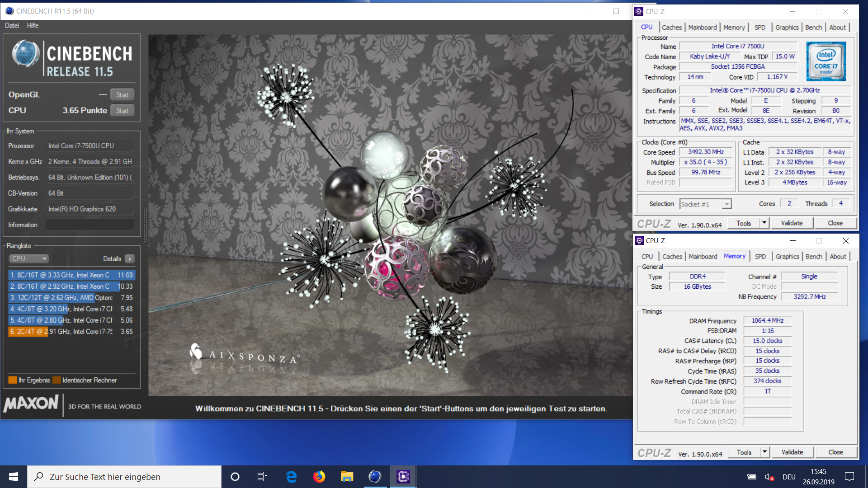The image size is (868, 488).
Task: Select ranking row 2 Xeon 10.33
Action: pos(71,286)
